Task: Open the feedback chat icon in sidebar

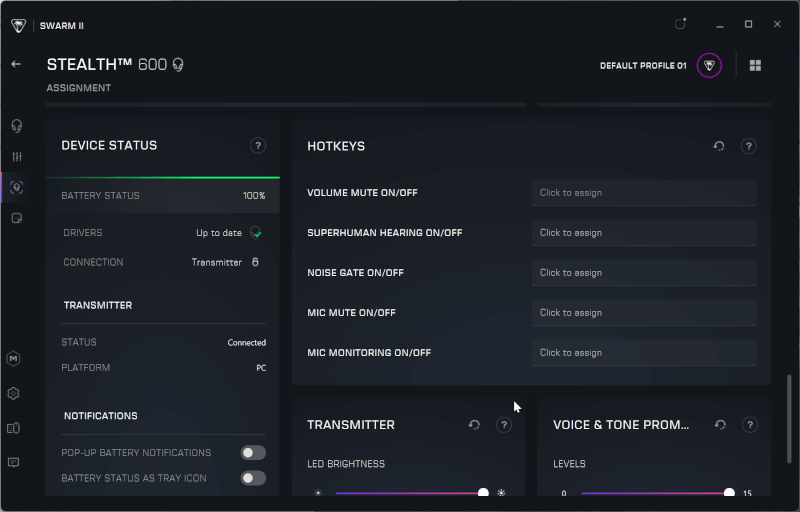Action: point(14,463)
